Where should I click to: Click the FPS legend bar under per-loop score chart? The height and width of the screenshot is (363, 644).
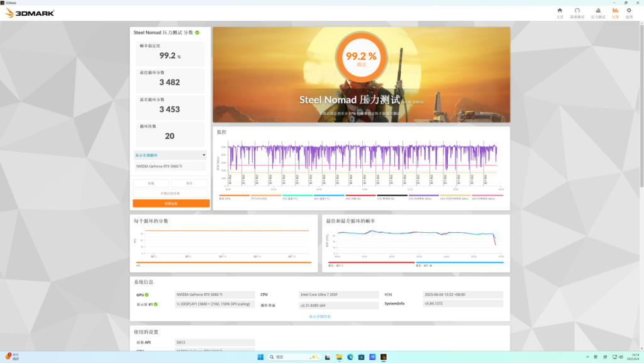pyautogui.click(x=224, y=262)
